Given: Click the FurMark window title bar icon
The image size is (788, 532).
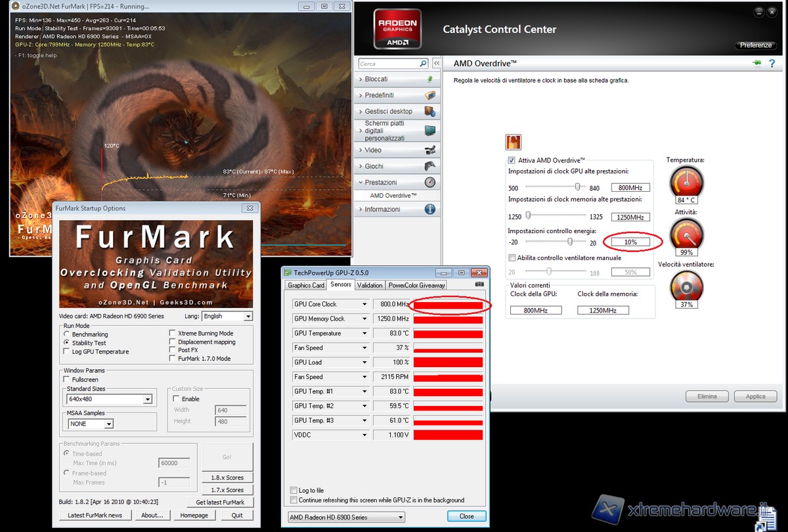Looking at the screenshot, I should [x=16, y=7].
